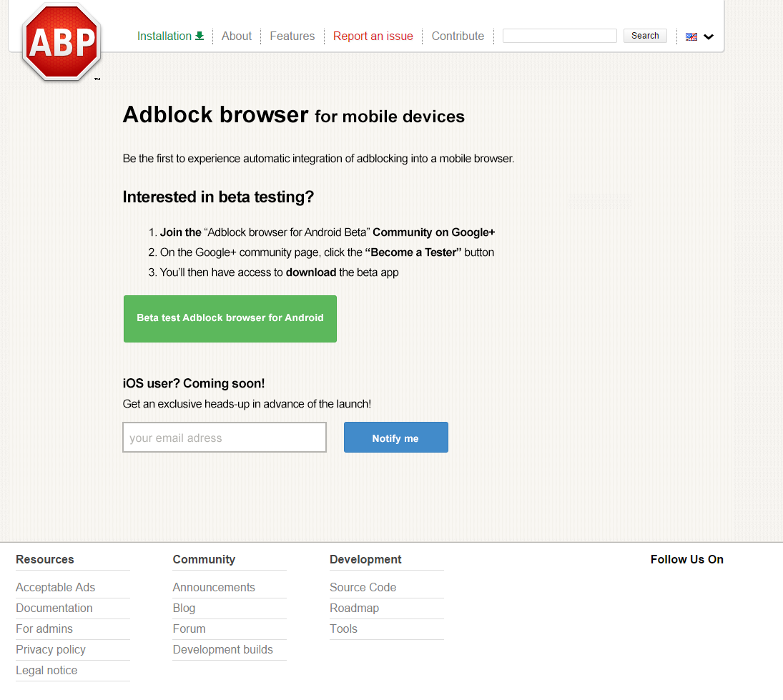Open the Source Code footer link
Viewport: 783px width, 700px height.
(x=363, y=587)
